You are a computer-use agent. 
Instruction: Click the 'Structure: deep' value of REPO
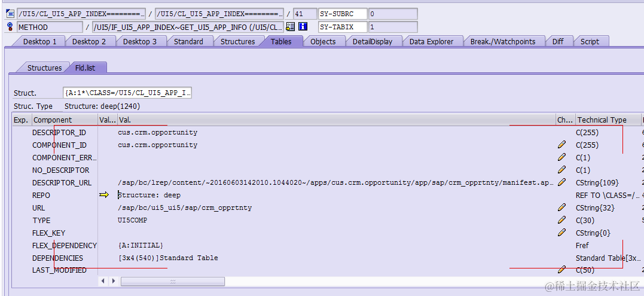(149, 195)
